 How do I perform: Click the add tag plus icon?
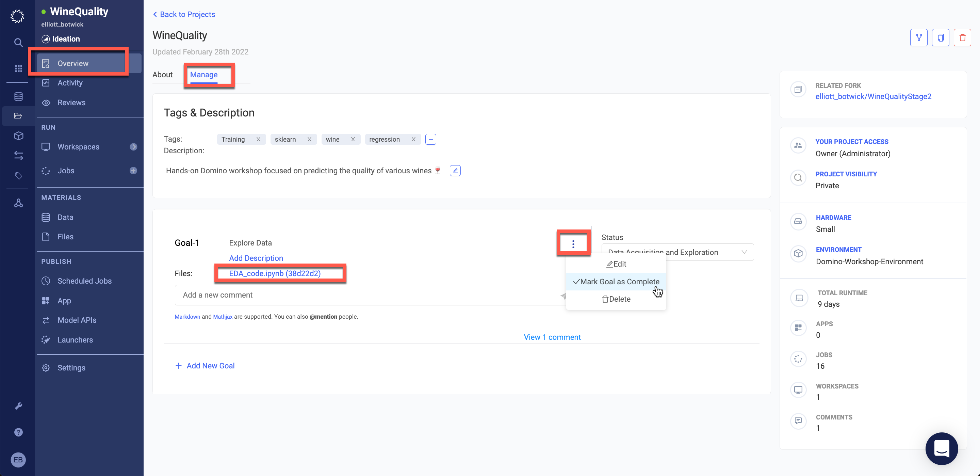pyautogui.click(x=431, y=139)
